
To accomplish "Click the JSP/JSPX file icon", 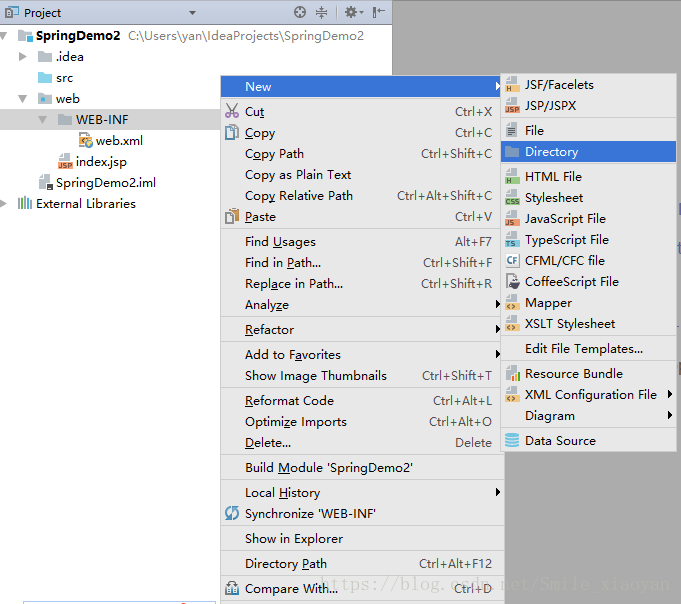I will [512, 106].
